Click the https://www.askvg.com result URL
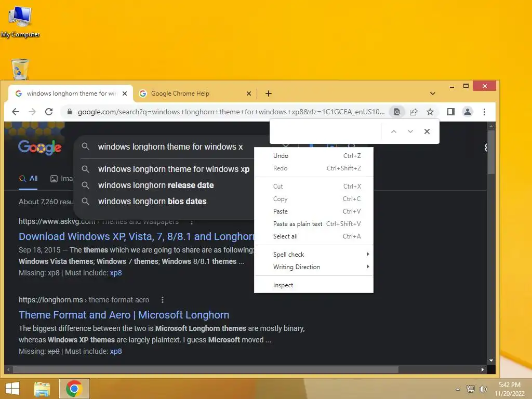The width and height of the screenshot is (532, 399). click(x=57, y=222)
